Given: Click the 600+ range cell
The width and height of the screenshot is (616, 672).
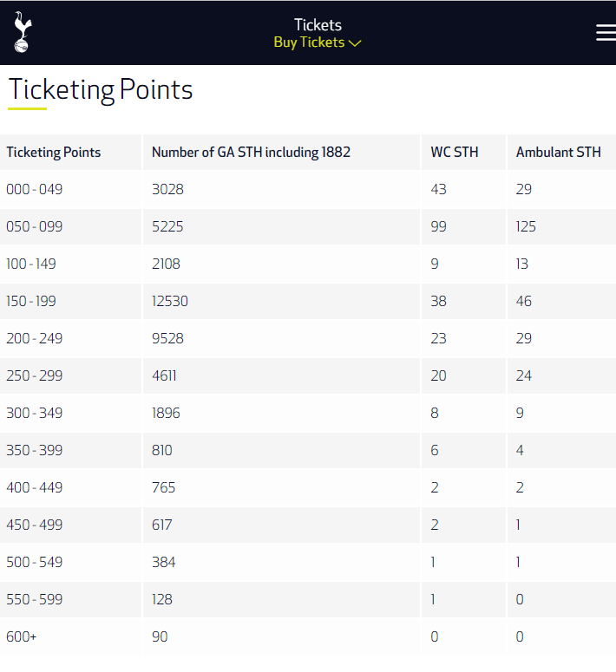Looking at the screenshot, I should coord(71,636).
